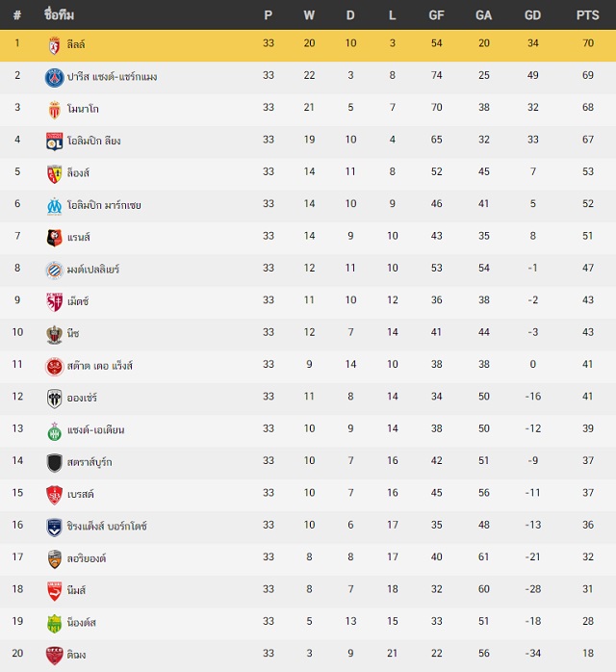Click the Saint-Etienne green crest
Image resolution: width=616 pixels, height=672 pixels.
point(55,431)
